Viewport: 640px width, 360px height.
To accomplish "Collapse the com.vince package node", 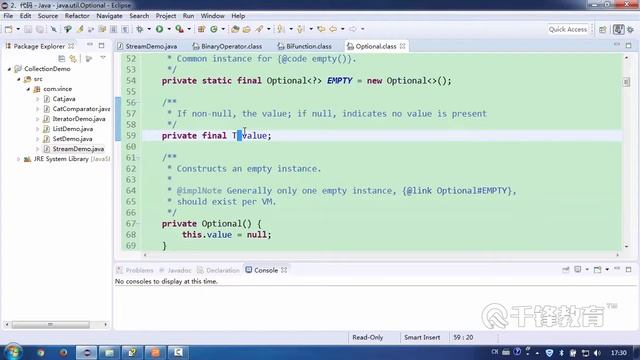I will point(28,89).
